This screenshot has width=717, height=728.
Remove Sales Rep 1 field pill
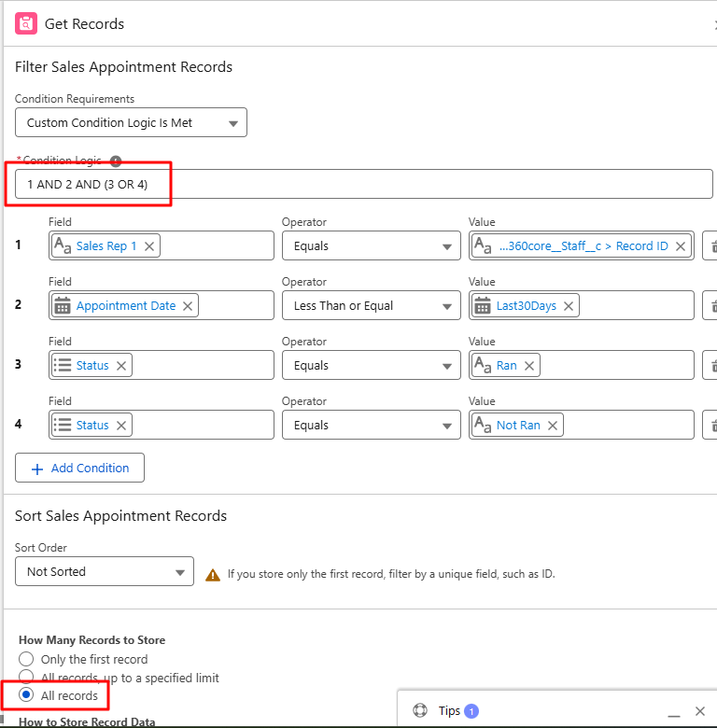click(x=149, y=246)
